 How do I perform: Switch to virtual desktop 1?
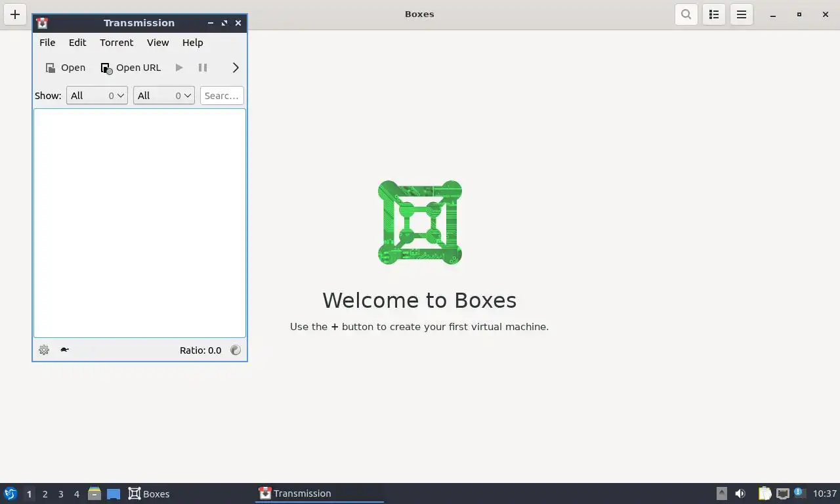[x=29, y=494]
